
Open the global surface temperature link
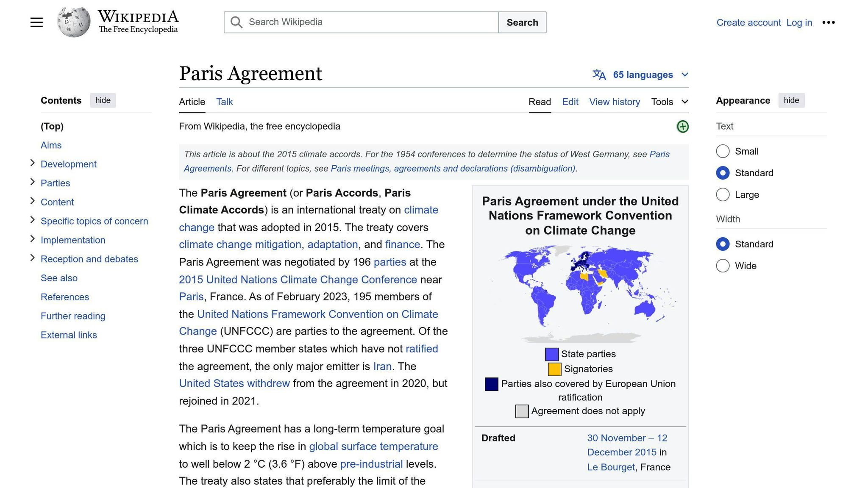(x=373, y=446)
